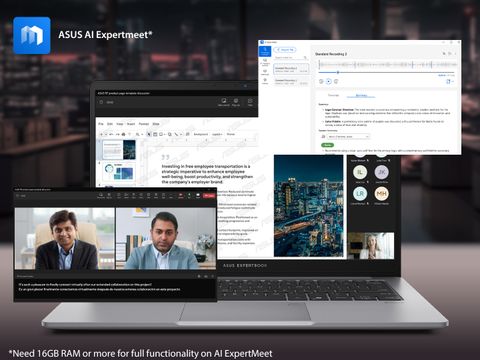The image size is (480, 360).
Task: Play the recording in ExpertMeet player
Action: click(329, 81)
